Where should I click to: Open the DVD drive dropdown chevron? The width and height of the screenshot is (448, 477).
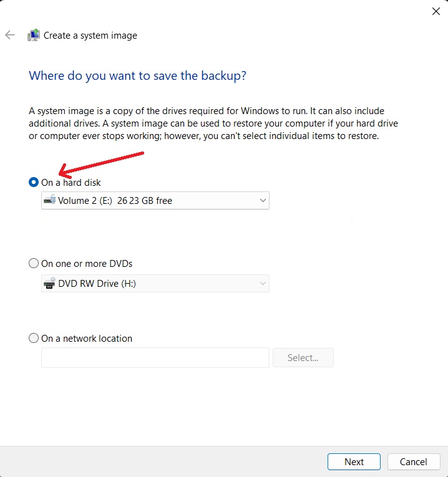263,284
